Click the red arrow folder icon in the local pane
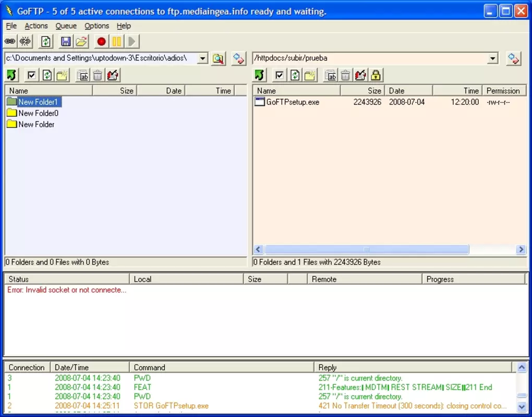 (x=113, y=75)
